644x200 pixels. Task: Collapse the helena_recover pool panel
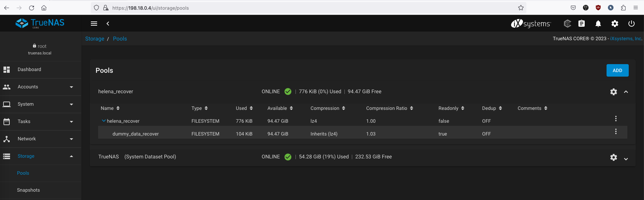(626, 92)
